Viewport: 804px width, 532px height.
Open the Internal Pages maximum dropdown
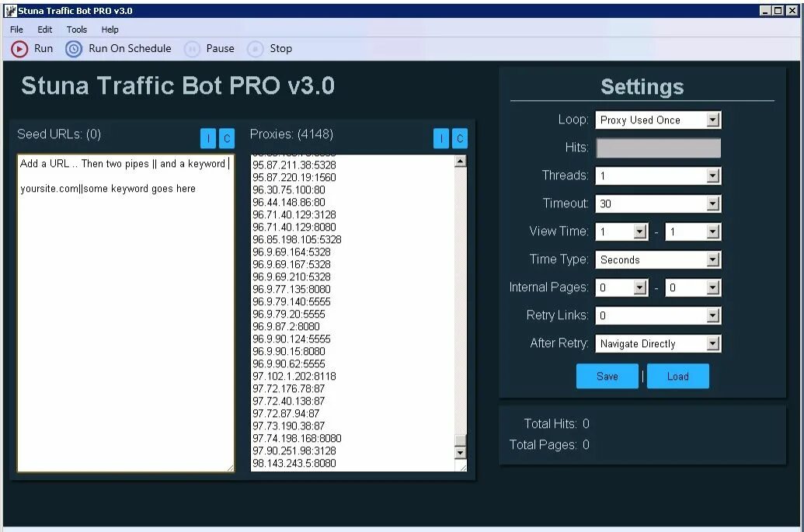[x=713, y=287]
